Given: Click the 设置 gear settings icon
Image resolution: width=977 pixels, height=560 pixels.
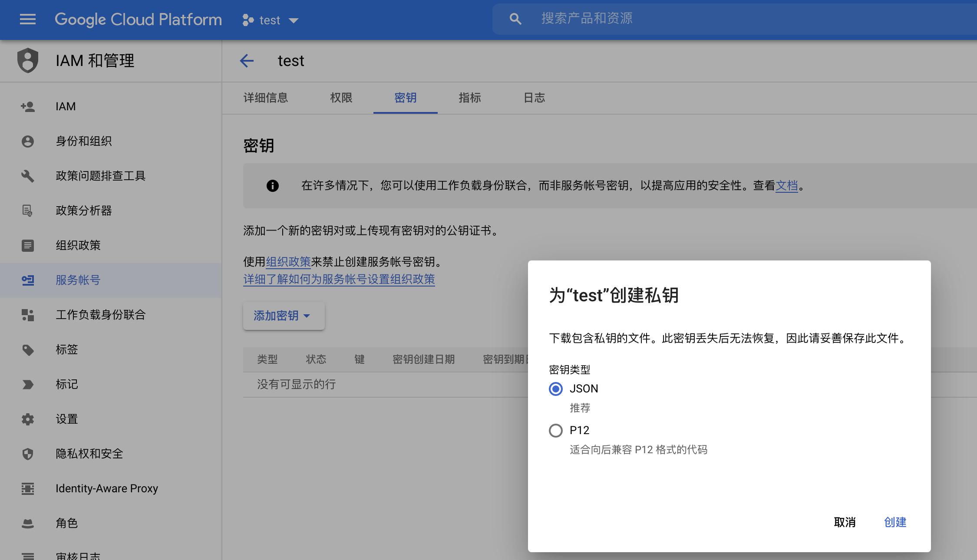Looking at the screenshot, I should (x=27, y=419).
